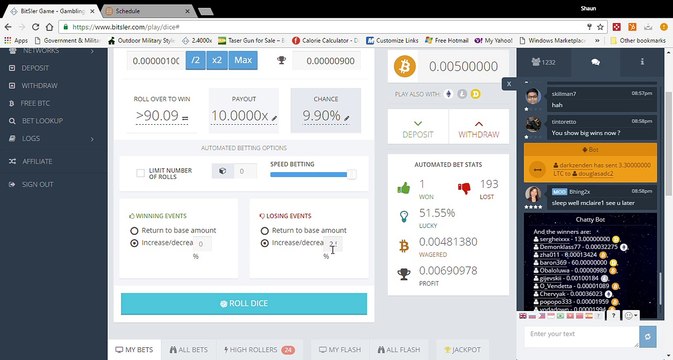Image resolution: width=673 pixels, height=360 pixels.
Task: Click the DEPOSIT panel button
Action: point(418,127)
